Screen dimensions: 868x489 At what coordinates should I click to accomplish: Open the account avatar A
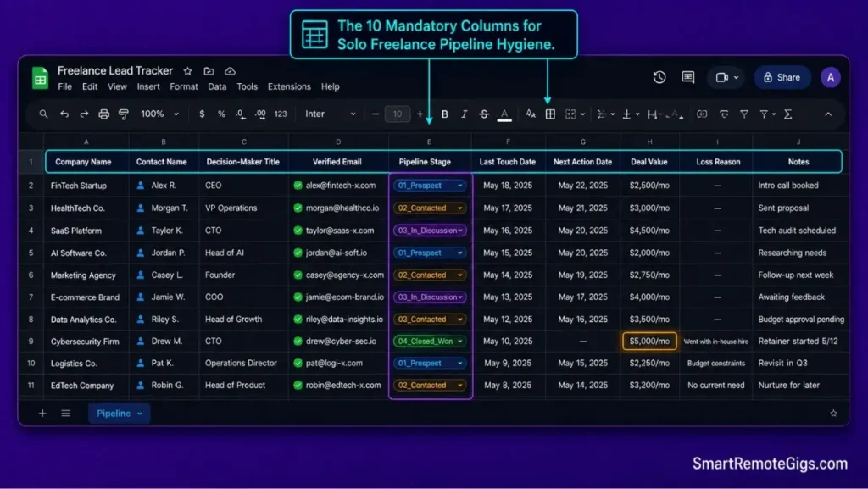tap(831, 77)
